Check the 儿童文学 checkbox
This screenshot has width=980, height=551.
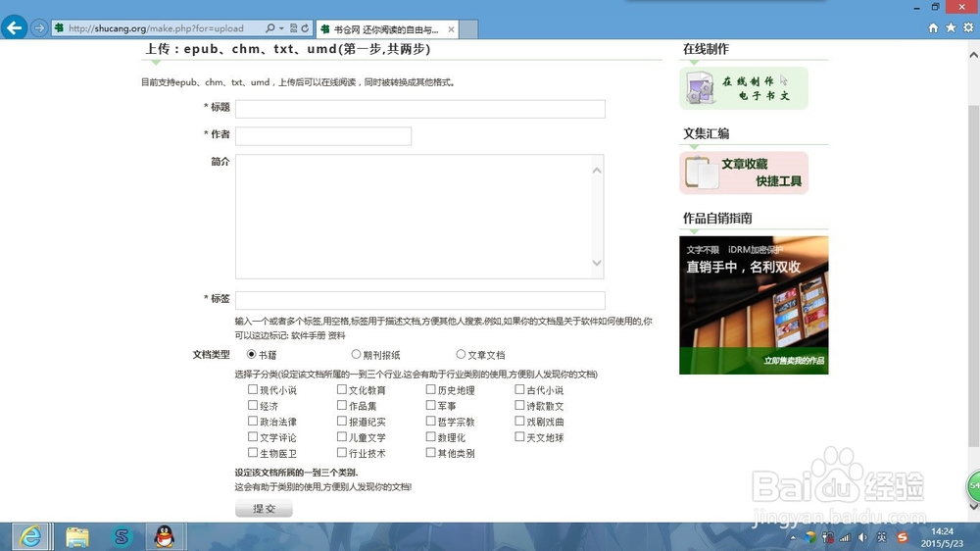[x=342, y=436]
